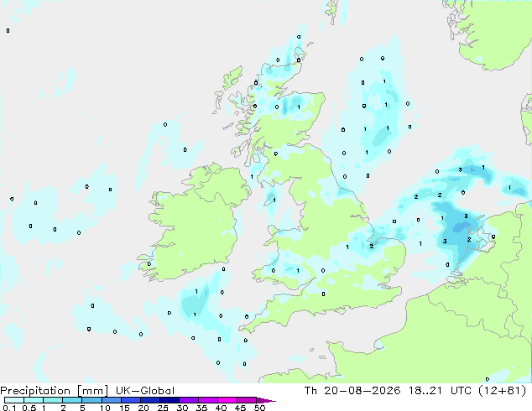This screenshot has width=532, height=411.
Task: Click the '40' legend scale label
Action: point(221,408)
